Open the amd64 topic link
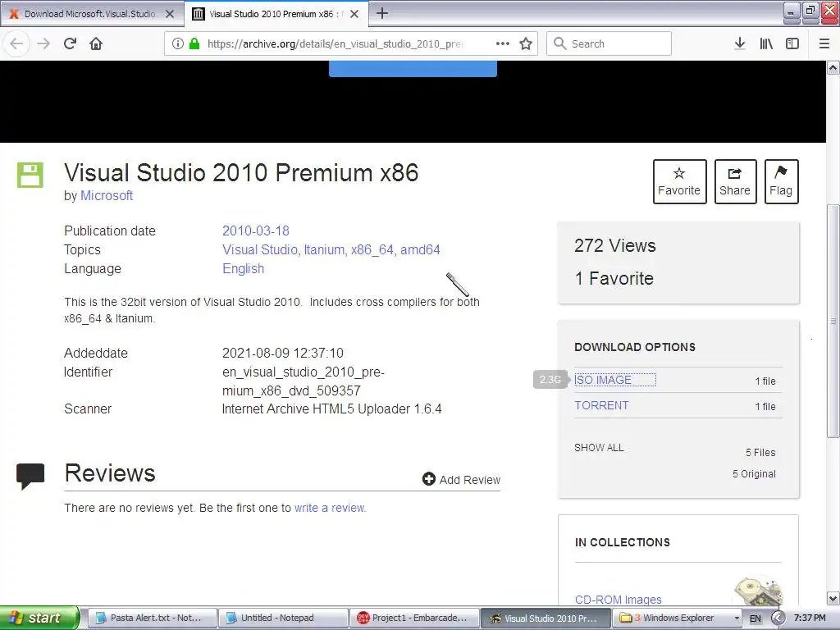The width and height of the screenshot is (840, 630). point(420,249)
